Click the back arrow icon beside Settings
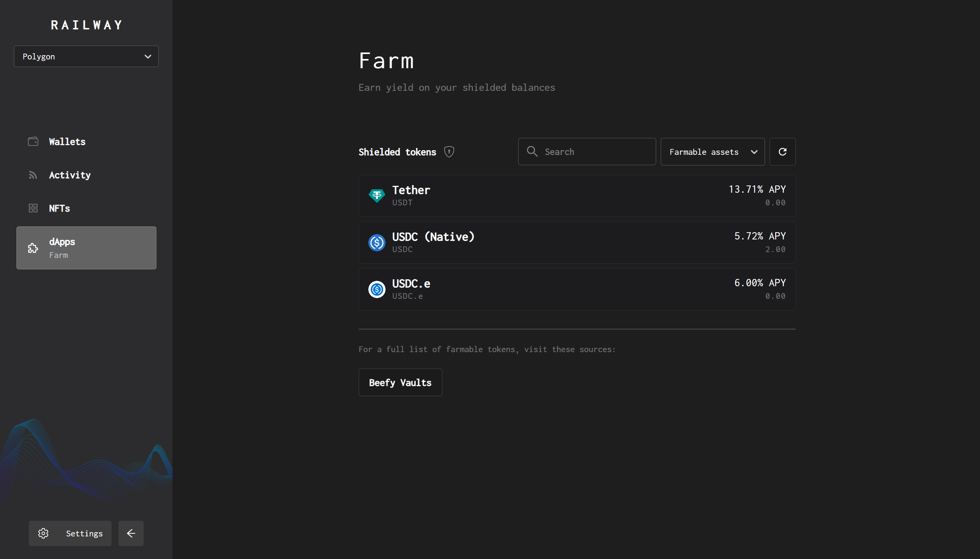Image resolution: width=980 pixels, height=559 pixels. point(131,533)
